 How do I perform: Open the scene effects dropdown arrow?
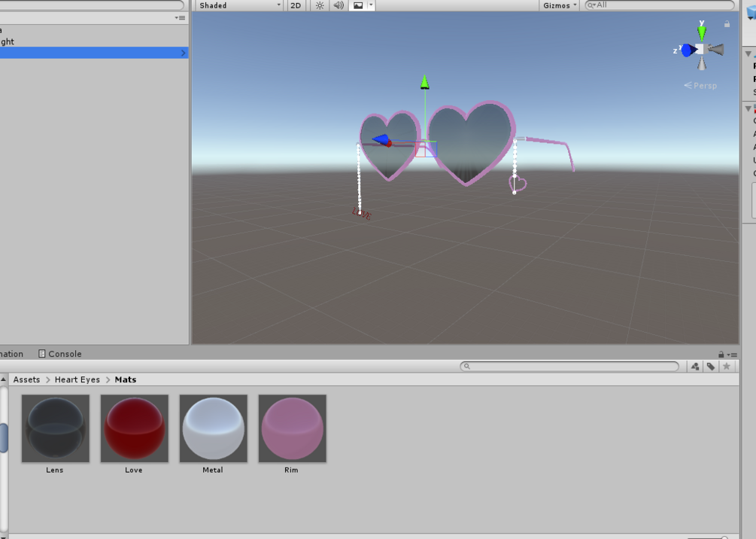point(371,5)
